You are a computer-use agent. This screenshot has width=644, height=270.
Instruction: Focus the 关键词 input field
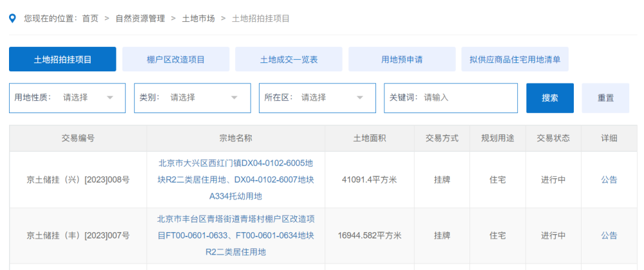point(451,98)
